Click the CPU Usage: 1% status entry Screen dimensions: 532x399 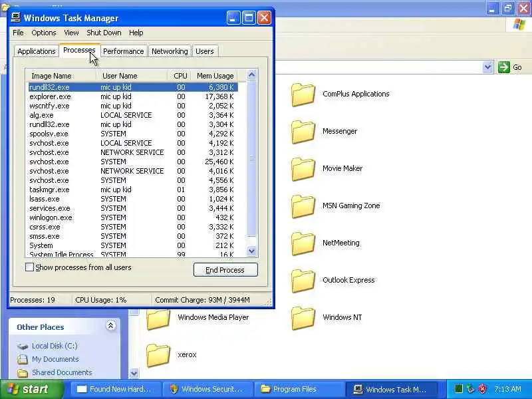[x=101, y=300]
